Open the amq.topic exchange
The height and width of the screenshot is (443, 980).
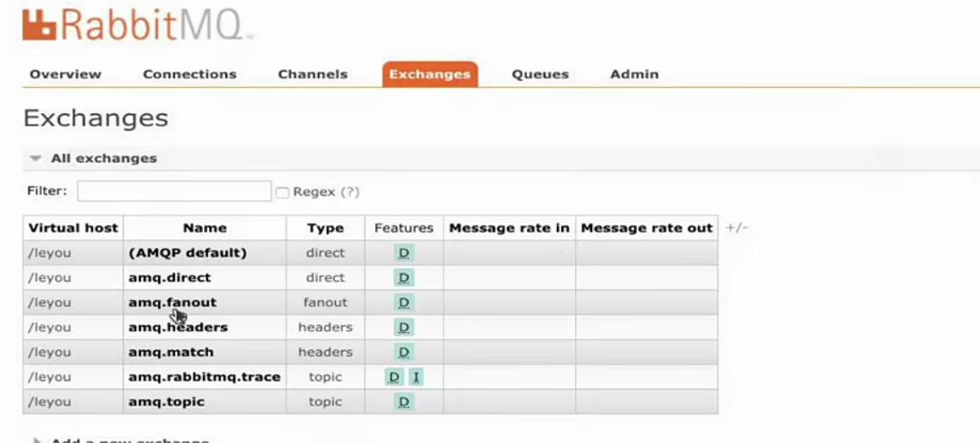click(x=166, y=402)
